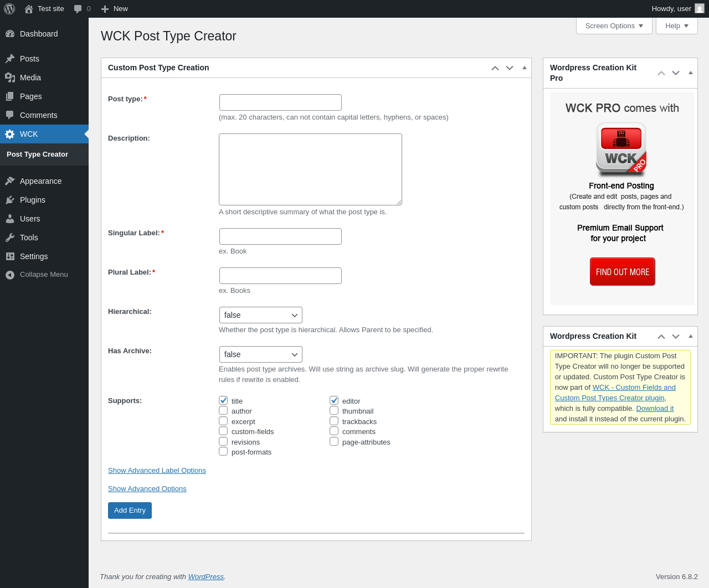The image size is (709, 588).
Task: Click the Appearance brush icon
Action: [10, 181]
